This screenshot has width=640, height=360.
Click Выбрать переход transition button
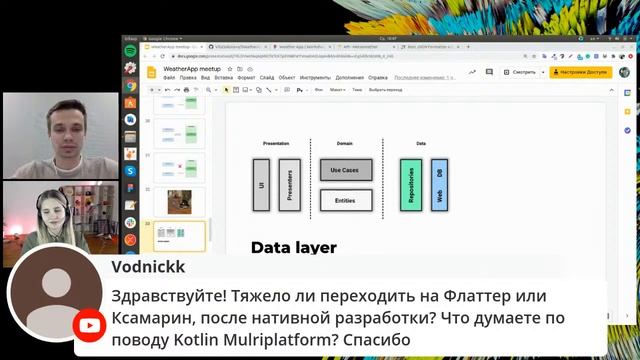coord(386,90)
